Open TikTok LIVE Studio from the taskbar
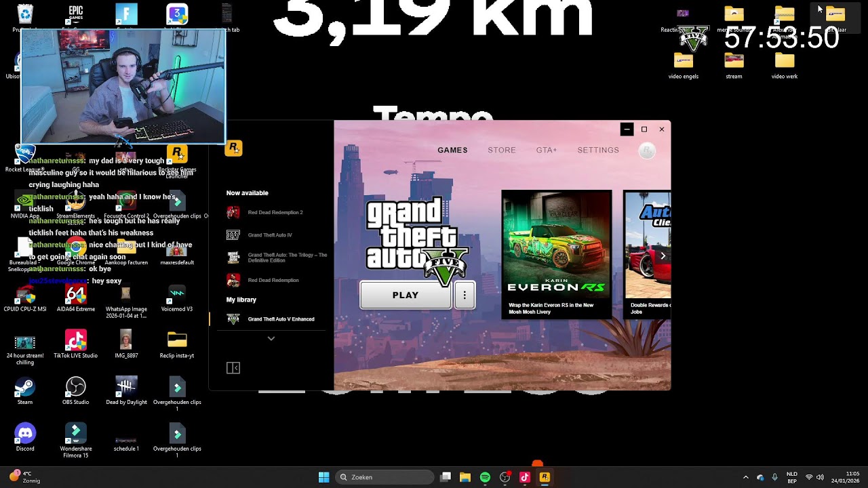 coord(524,477)
